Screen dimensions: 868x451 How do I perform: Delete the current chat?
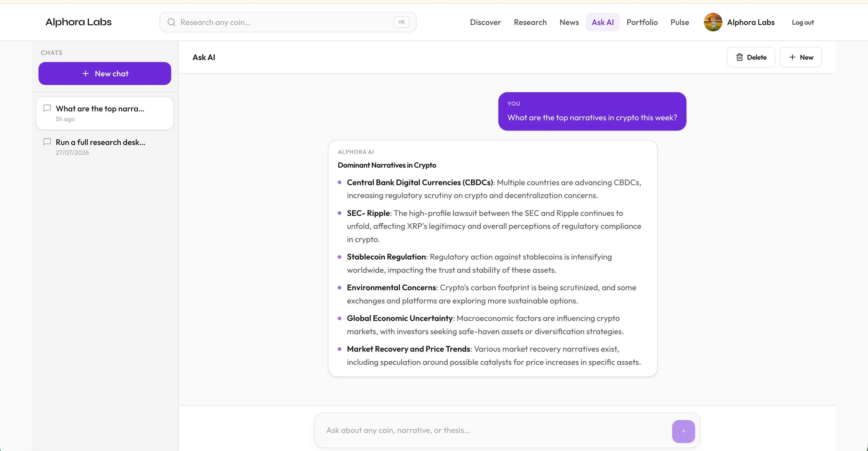[751, 57]
